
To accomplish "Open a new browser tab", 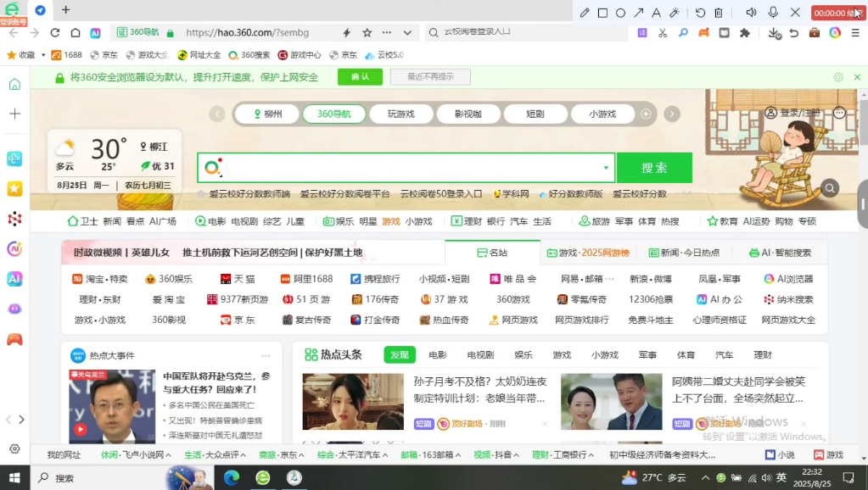I will [x=66, y=10].
